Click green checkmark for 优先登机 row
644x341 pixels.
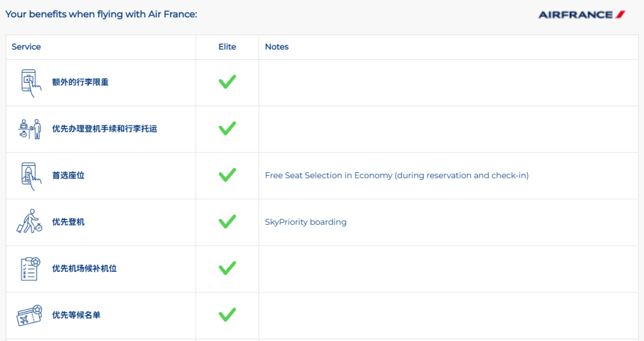click(x=227, y=222)
